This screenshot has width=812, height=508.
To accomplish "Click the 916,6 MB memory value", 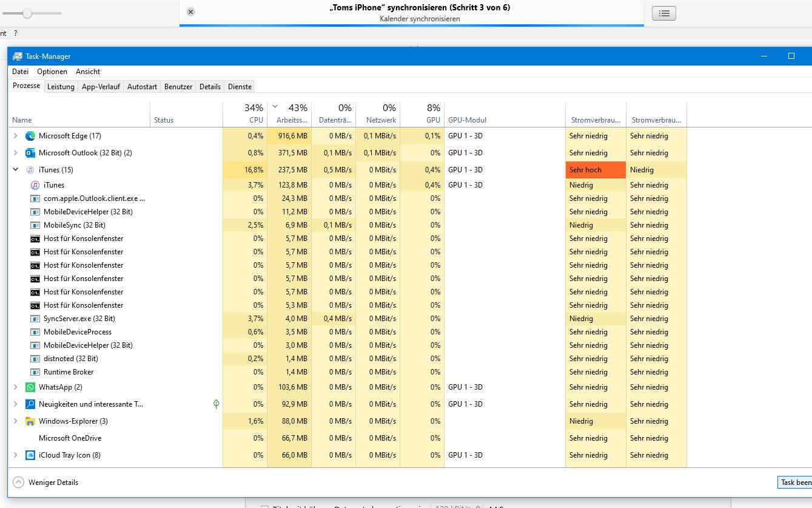I will 292,136.
